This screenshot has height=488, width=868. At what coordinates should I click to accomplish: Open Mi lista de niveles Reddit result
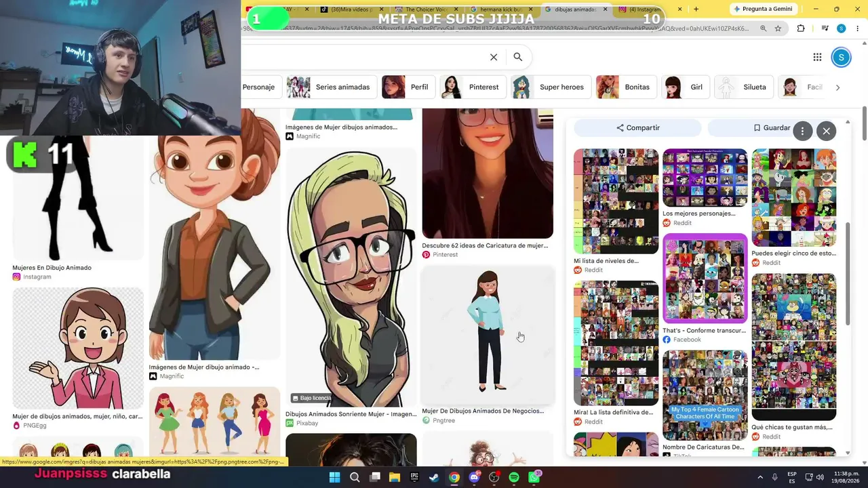616,201
